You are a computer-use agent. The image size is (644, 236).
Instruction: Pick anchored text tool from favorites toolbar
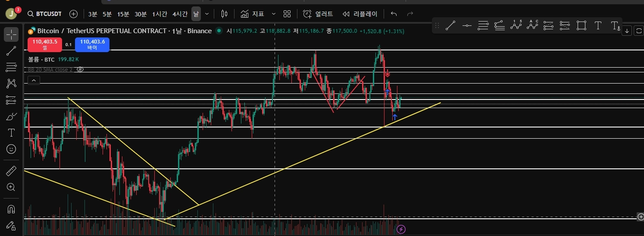615,26
